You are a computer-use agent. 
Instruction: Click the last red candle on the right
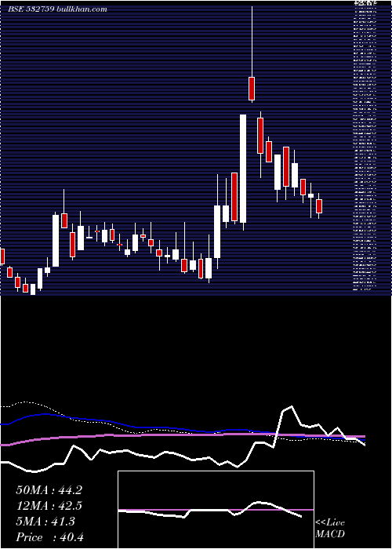pos(319,206)
